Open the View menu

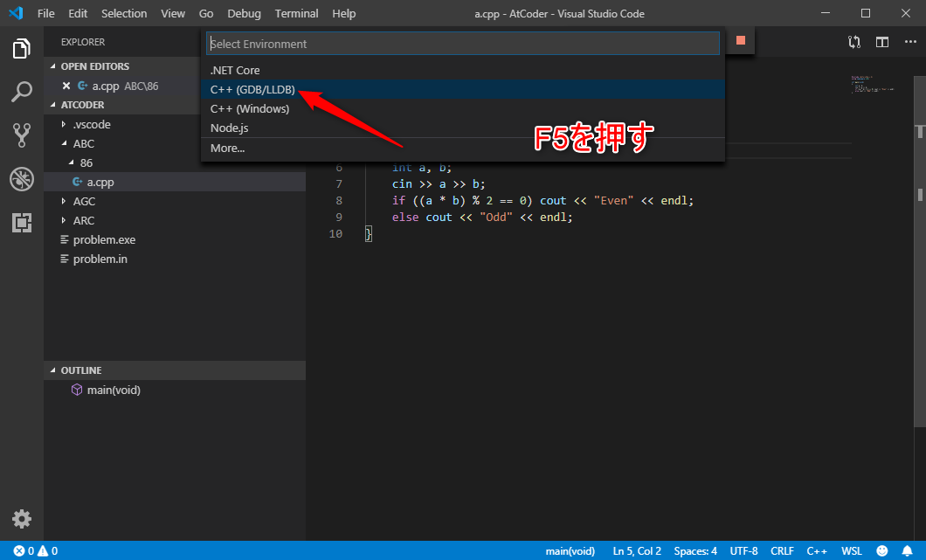[x=173, y=14]
